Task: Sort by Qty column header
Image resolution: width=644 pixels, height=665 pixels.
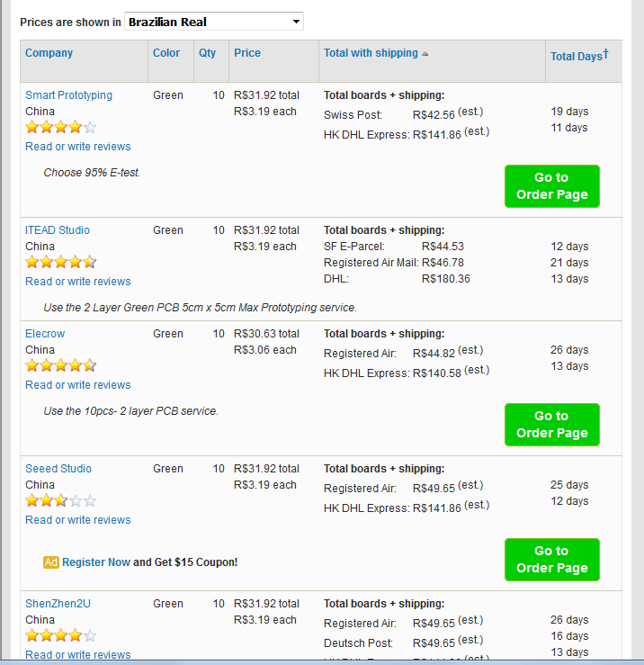Action: pos(207,53)
